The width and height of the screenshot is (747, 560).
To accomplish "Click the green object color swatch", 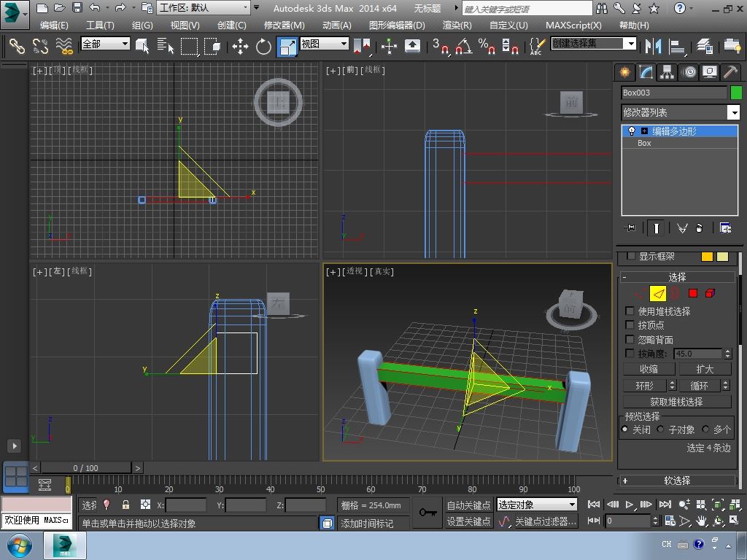I will click(735, 93).
